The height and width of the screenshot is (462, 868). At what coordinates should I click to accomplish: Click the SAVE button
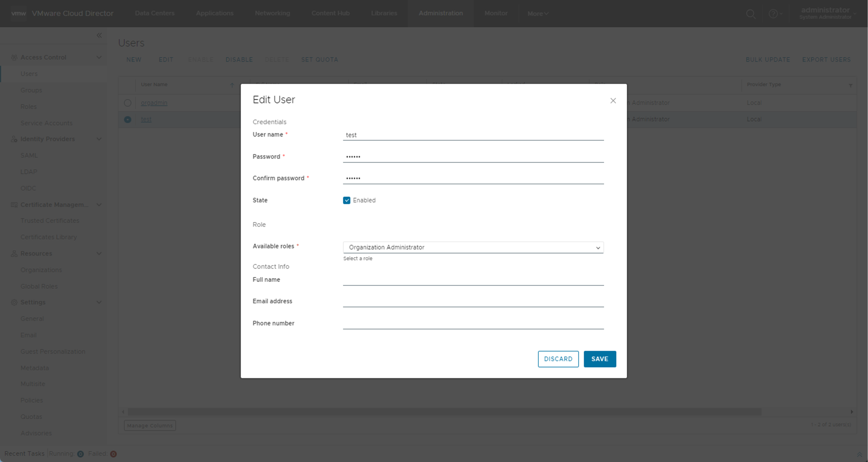pos(599,359)
